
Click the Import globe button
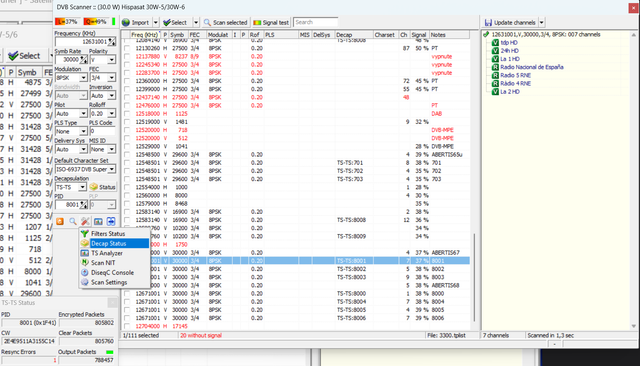click(136, 22)
